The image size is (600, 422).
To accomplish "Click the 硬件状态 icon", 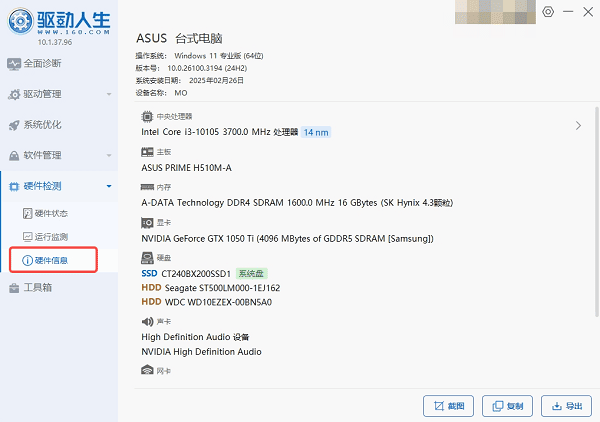I will (x=28, y=213).
